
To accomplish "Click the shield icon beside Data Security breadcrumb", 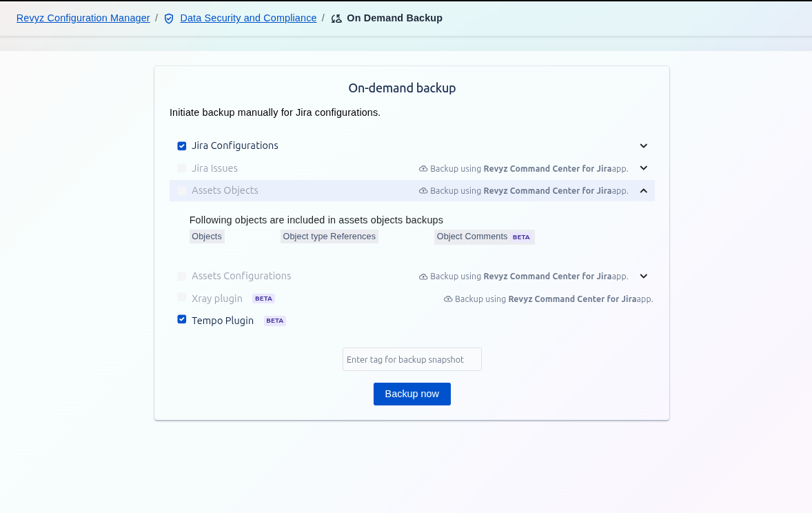I will point(169,19).
